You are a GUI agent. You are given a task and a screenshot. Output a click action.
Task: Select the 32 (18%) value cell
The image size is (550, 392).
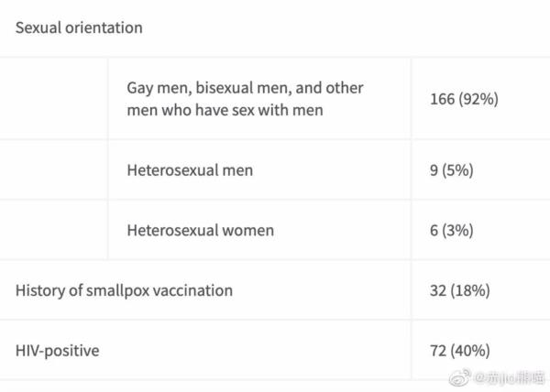point(459,290)
